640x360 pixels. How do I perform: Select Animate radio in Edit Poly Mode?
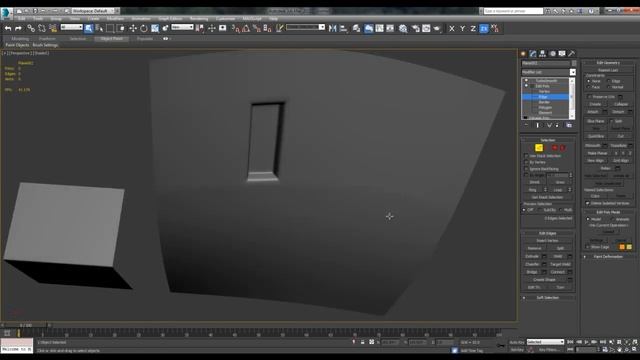tap(612, 219)
